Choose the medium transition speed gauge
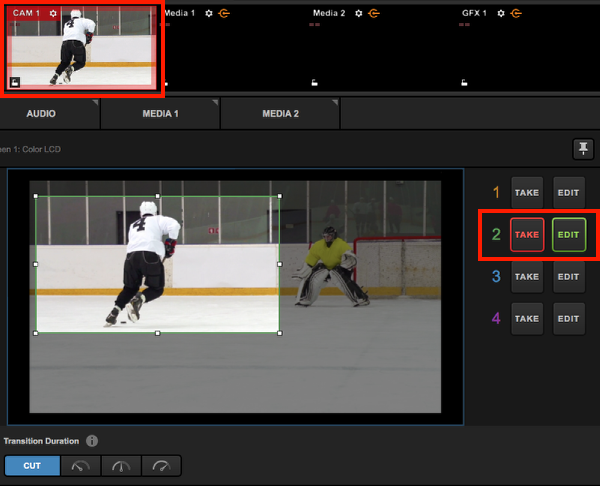Image resolution: width=600 pixels, height=486 pixels. pyautogui.click(x=121, y=466)
